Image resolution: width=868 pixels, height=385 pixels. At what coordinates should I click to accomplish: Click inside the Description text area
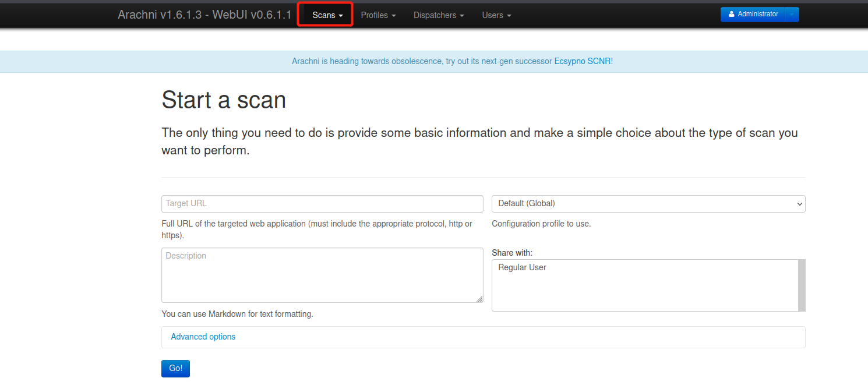322,275
